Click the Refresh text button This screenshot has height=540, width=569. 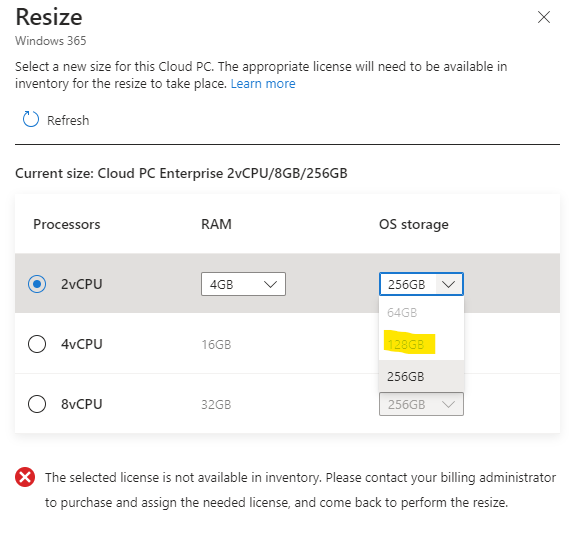(x=68, y=120)
